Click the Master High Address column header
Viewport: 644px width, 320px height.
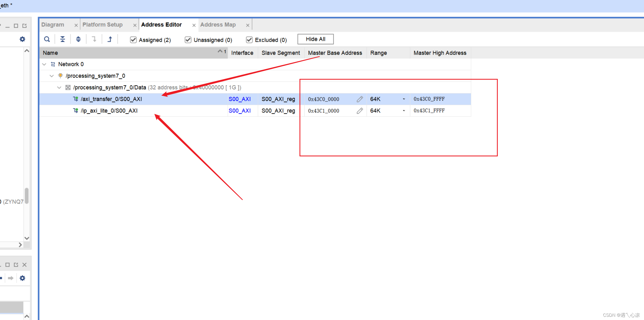point(440,53)
